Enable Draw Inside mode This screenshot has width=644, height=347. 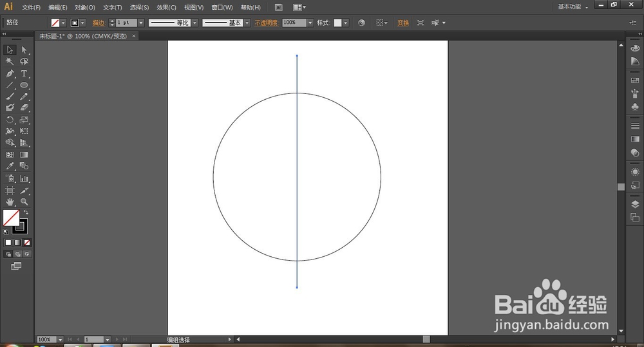27,254
